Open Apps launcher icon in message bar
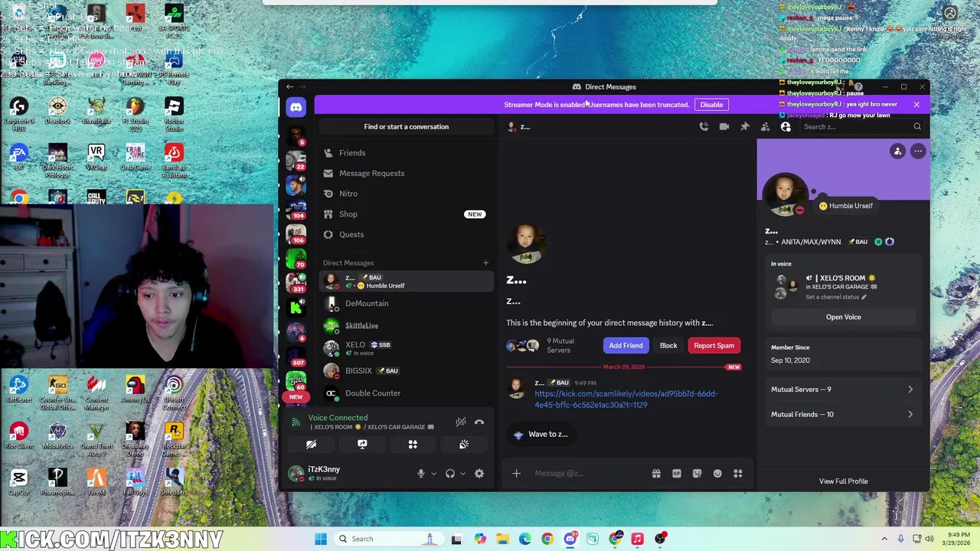The height and width of the screenshot is (551, 980). pyautogui.click(x=738, y=474)
